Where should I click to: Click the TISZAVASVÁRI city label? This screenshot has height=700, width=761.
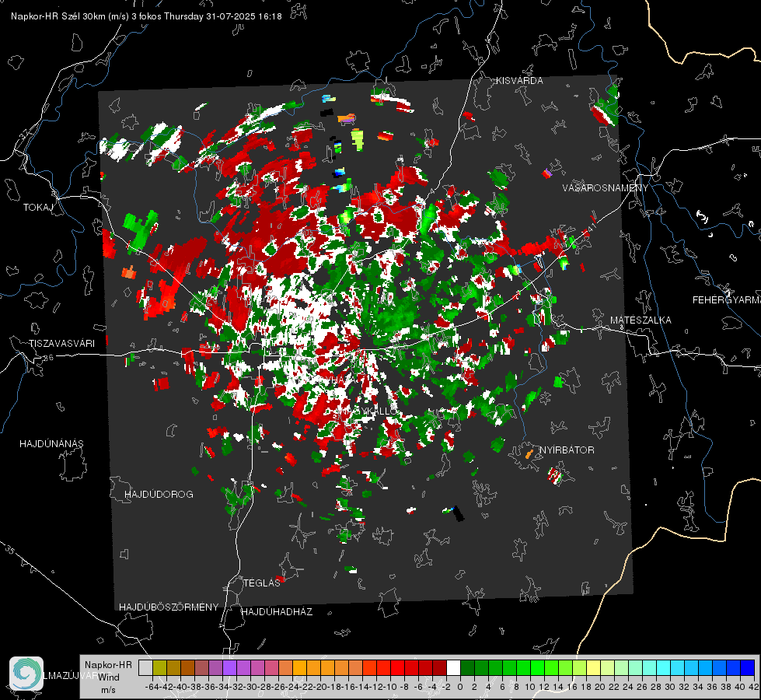click(61, 344)
